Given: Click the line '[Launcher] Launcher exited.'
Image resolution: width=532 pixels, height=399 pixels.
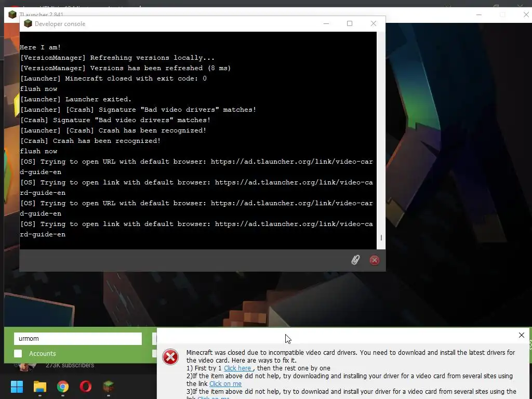Looking at the screenshot, I should click(76, 99).
